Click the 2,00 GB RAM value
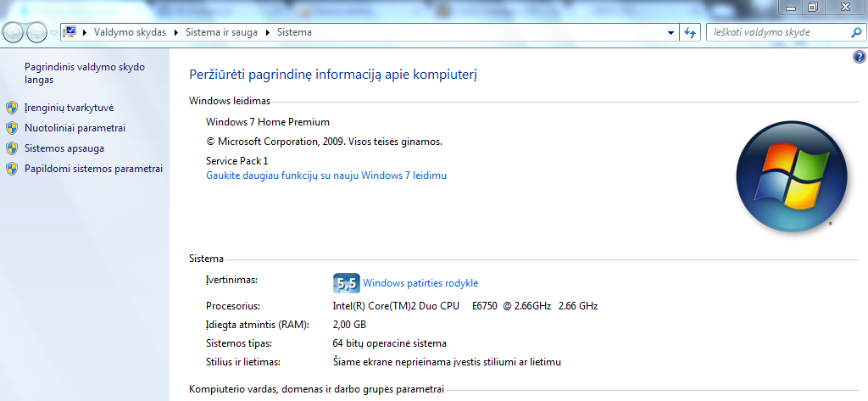 tap(349, 325)
